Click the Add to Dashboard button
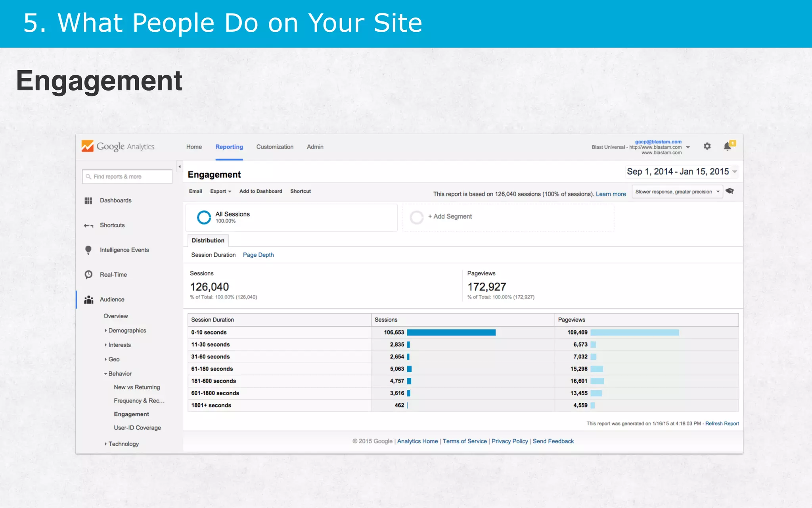The height and width of the screenshot is (508, 812). pos(260,191)
